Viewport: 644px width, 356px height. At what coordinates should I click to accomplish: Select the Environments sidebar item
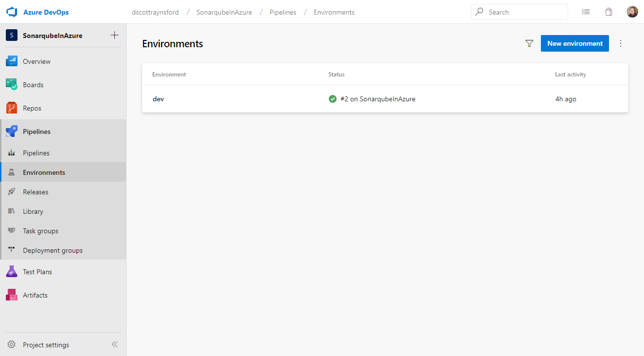(x=63, y=172)
